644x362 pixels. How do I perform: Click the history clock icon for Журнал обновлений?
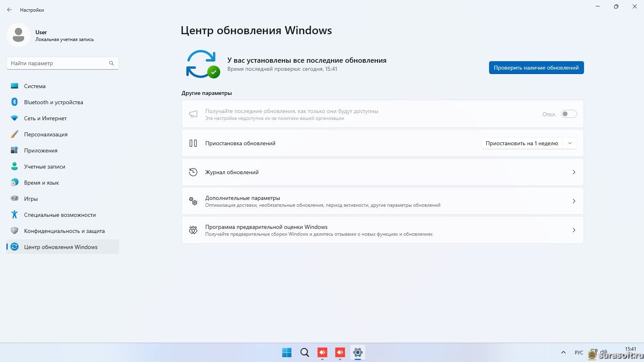[x=193, y=172]
